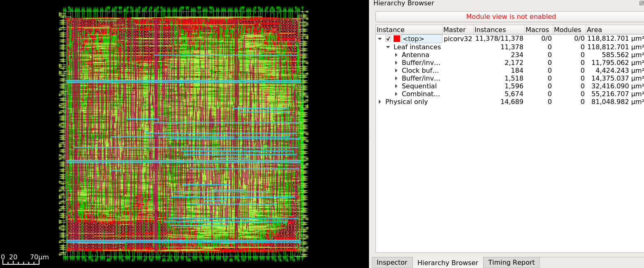Collapse the <top> tree node arrow
This screenshot has width=644, height=268.
click(x=380, y=39)
